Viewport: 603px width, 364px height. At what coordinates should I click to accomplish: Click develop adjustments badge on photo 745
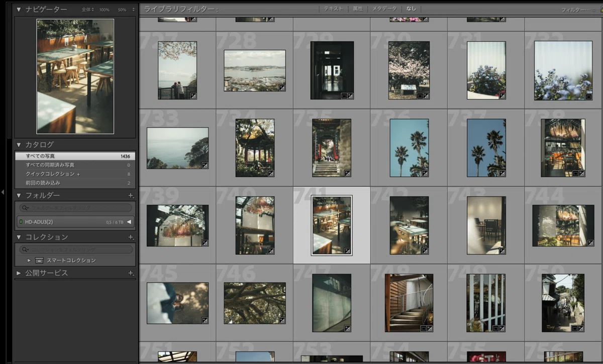[205, 320]
